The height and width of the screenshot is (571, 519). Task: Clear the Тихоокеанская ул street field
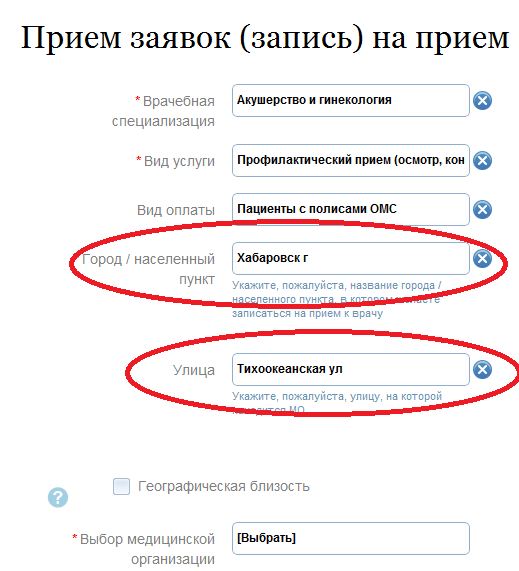tap(482, 370)
